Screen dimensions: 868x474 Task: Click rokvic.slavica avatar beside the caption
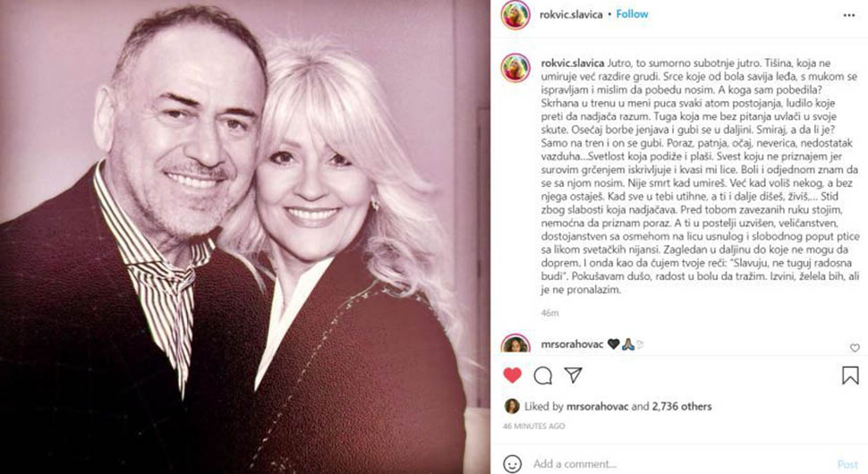pos(515,68)
